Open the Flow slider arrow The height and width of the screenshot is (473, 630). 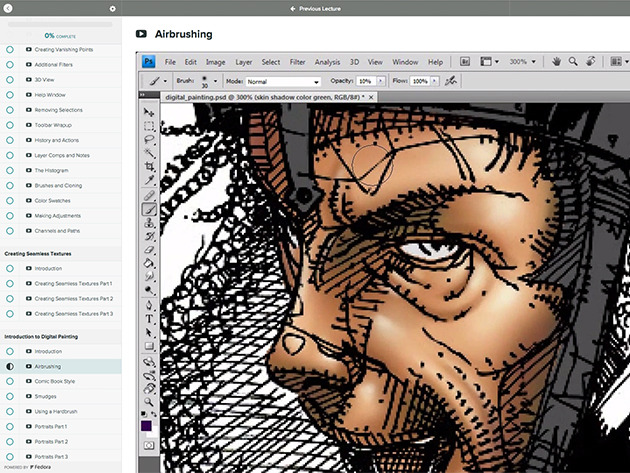pyautogui.click(x=434, y=81)
